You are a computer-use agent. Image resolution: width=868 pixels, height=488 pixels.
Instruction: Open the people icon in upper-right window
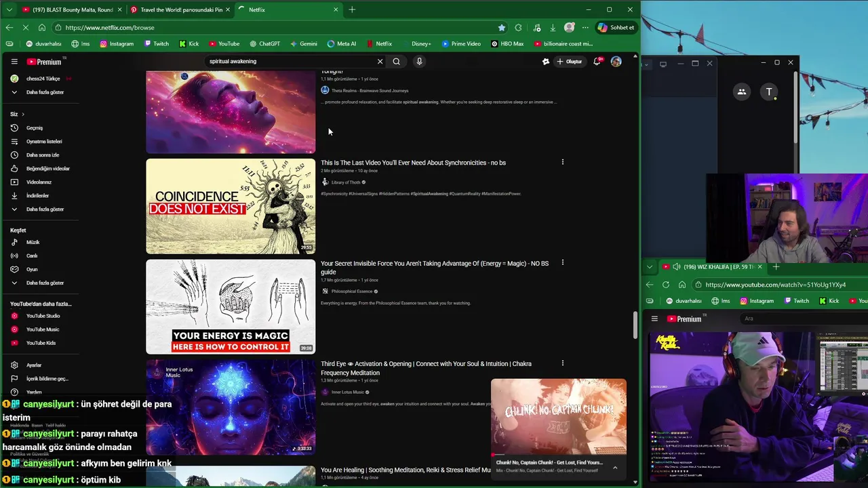pos(742,91)
